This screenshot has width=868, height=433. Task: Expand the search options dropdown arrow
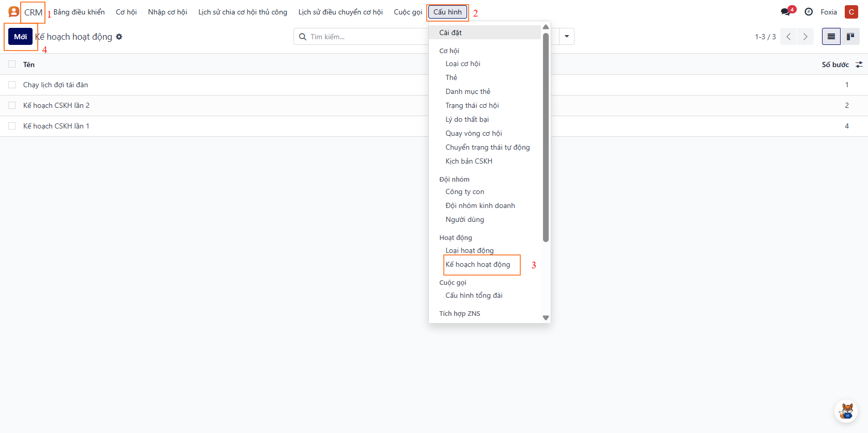567,37
